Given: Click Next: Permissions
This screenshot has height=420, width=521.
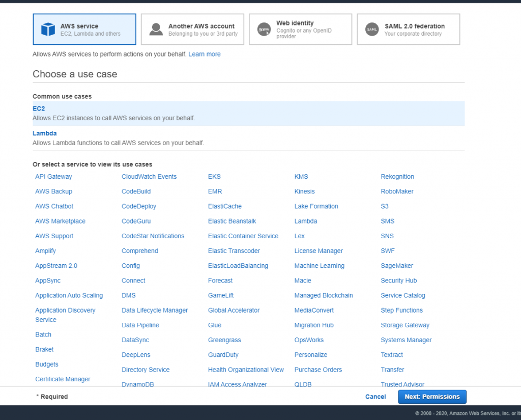Looking at the screenshot, I should click(432, 397).
